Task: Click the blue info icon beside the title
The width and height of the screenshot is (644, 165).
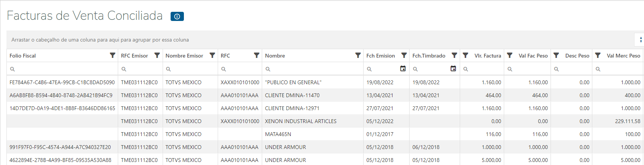Action: coord(177,16)
